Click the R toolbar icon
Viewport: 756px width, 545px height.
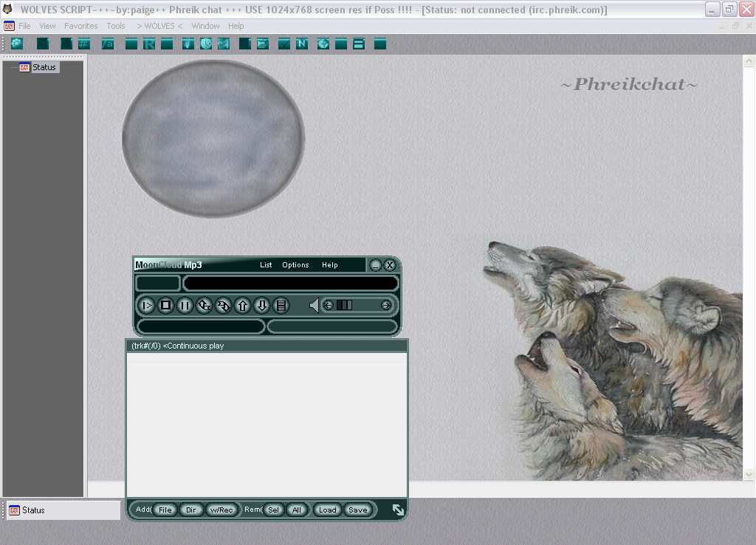click(x=149, y=44)
